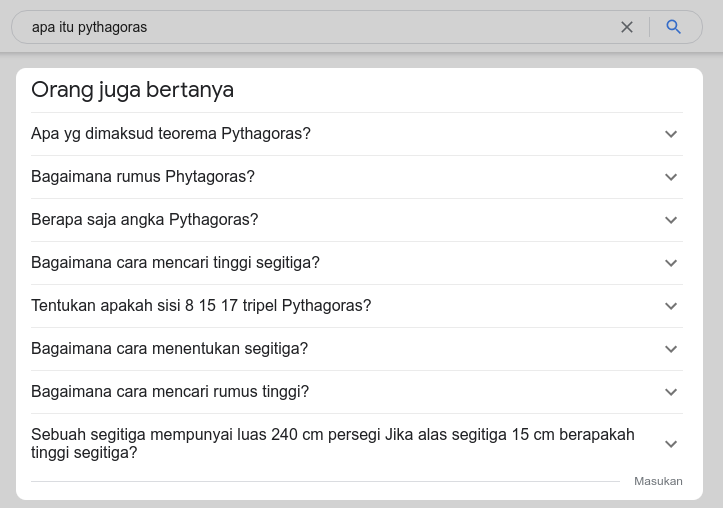Open 'Bagaimana cara mencari tinggi segitiga?' question text
Viewport: 723px width, 508px height.
[175, 263]
